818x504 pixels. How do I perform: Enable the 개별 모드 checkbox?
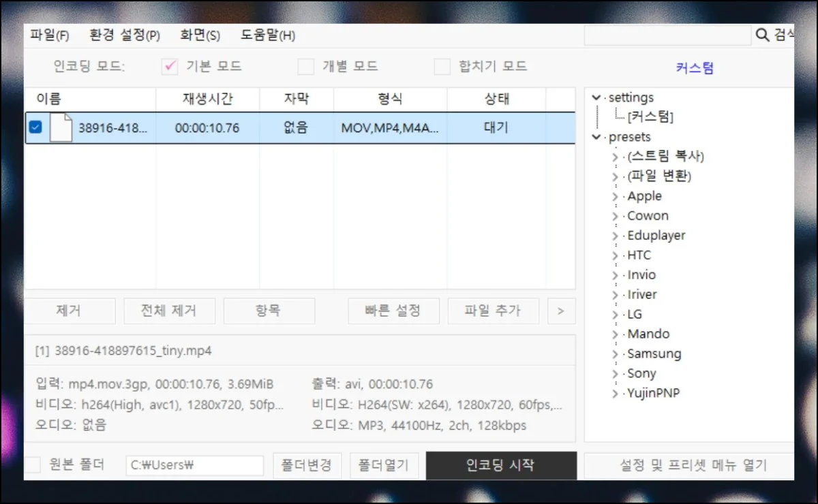305,67
